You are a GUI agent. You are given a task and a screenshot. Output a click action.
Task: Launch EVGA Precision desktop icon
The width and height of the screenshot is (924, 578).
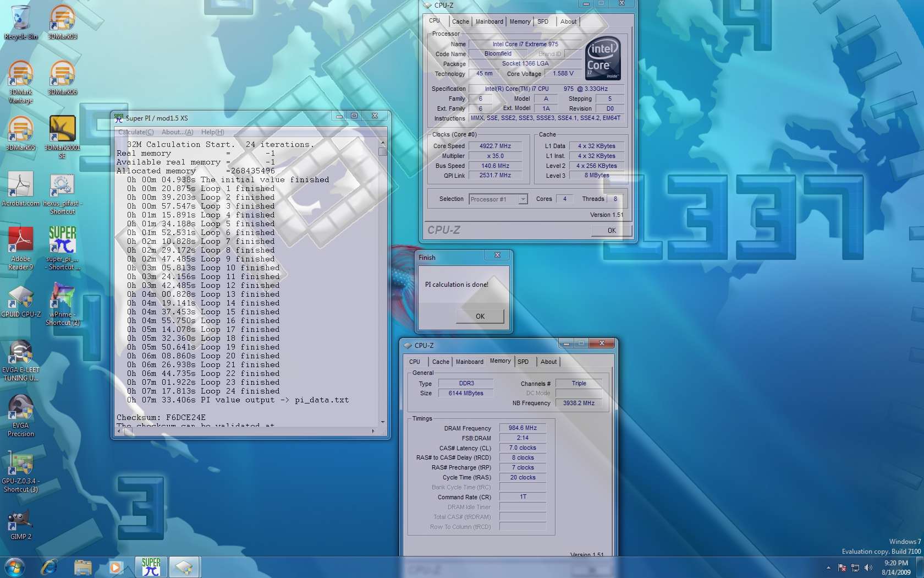21,416
